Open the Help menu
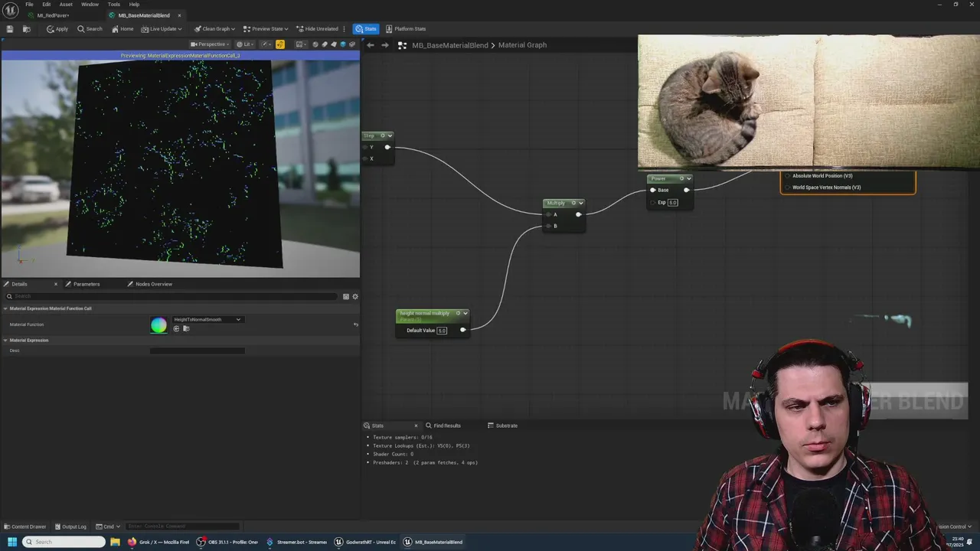 [134, 5]
